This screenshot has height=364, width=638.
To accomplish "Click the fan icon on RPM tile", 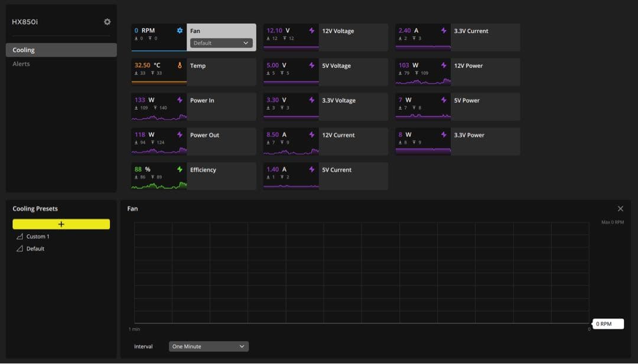I will click(x=180, y=31).
